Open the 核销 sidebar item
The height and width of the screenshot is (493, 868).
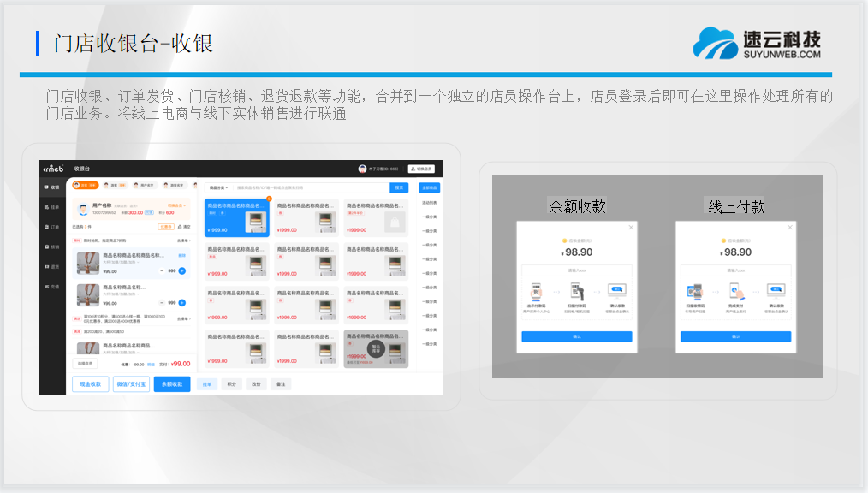tap(52, 246)
